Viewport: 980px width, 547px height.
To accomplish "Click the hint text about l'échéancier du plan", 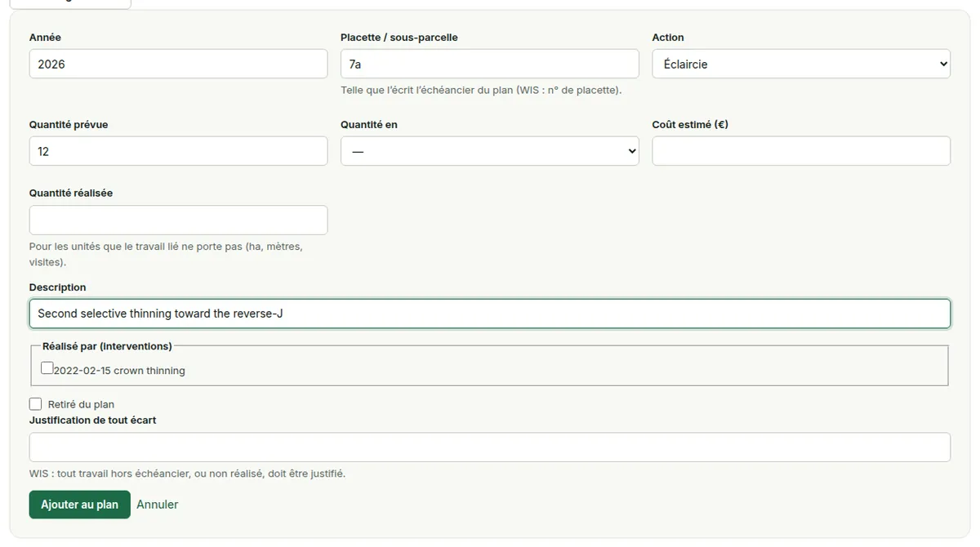I will click(x=481, y=91).
